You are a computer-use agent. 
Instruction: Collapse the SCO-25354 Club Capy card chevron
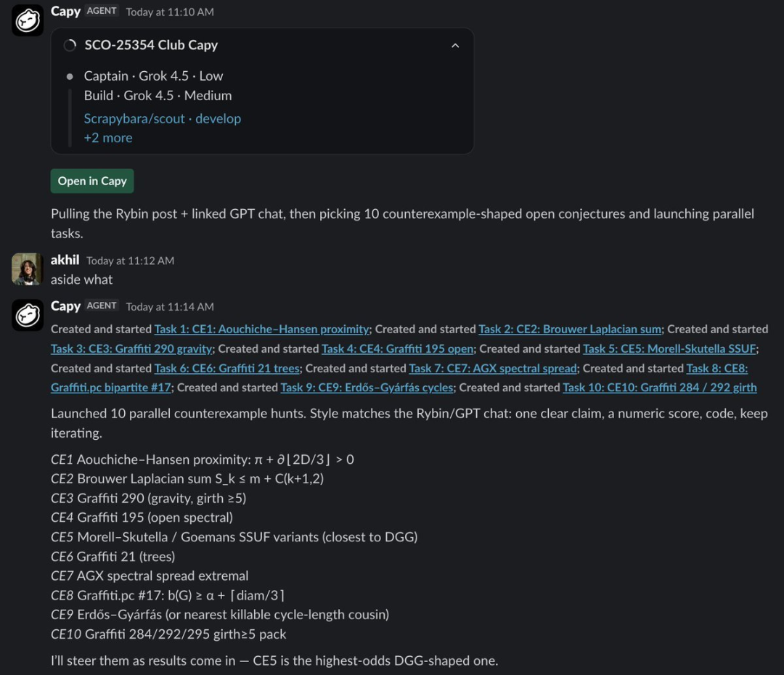(x=455, y=46)
